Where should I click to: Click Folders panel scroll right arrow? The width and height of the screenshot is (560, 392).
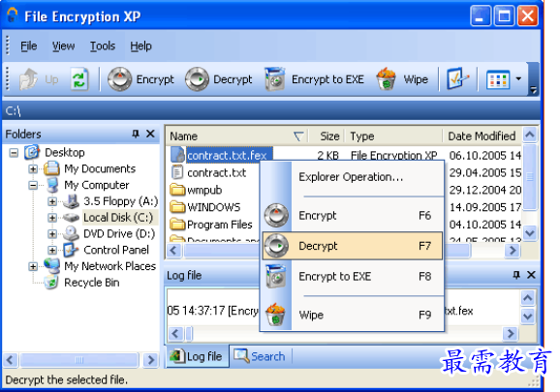pos(151,360)
